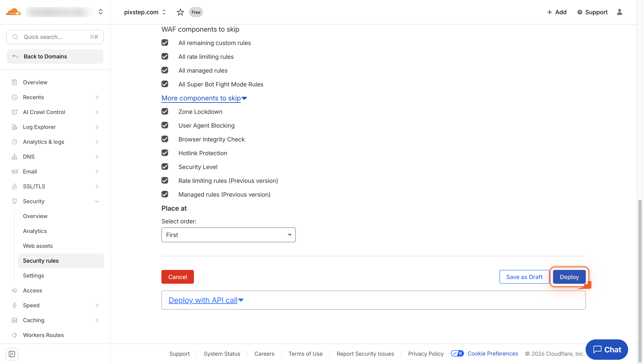Click the Deploy button
This screenshot has height=364, width=643.
pyautogui.click(x=569, y=277)
